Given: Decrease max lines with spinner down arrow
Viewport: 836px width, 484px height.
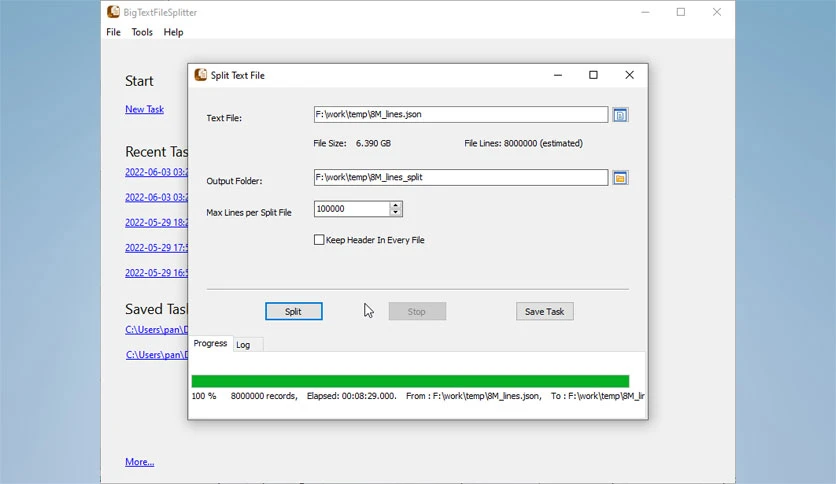Looking at the screenshot, I should 396,212.
